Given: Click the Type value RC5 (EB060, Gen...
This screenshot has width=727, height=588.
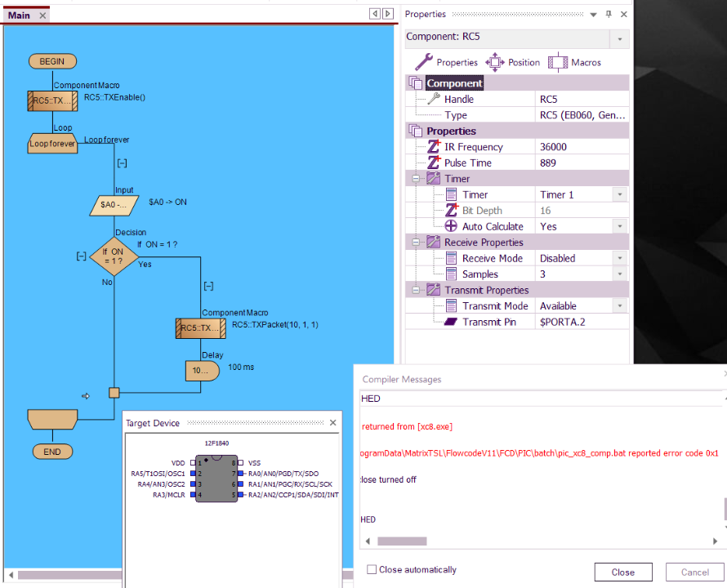Looking at the screenshot, I should coord(582,115).
